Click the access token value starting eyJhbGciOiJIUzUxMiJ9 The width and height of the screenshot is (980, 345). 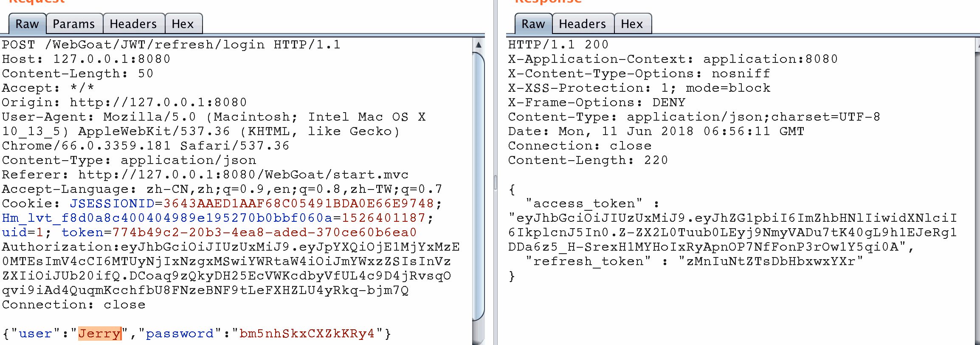[x=732, y=232]
